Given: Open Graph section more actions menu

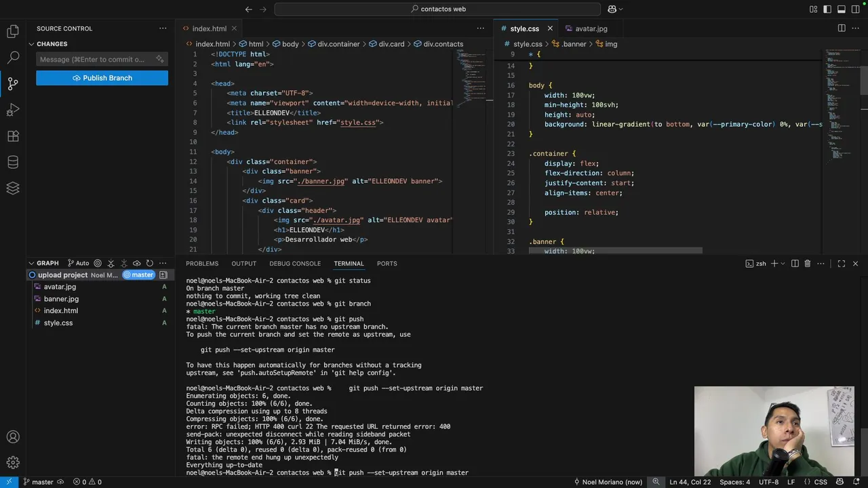Looking at the screenshot, I should pyautogui.click(x=163, y=263).
